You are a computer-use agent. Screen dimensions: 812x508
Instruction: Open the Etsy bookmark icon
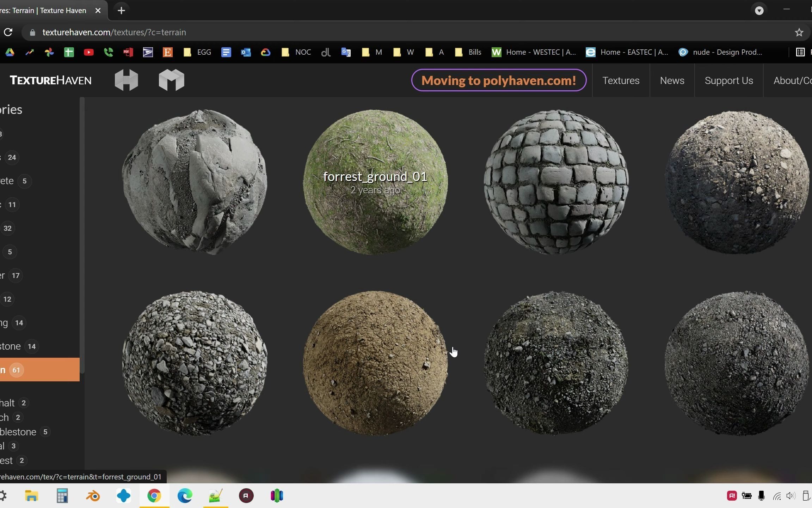(x=167, y=53)
